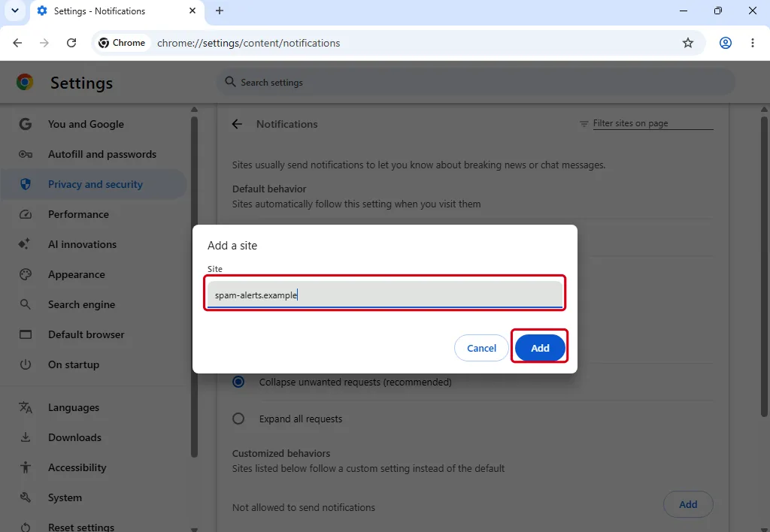
Task: Click the address bar URL
Action: (x=248, y=43)
